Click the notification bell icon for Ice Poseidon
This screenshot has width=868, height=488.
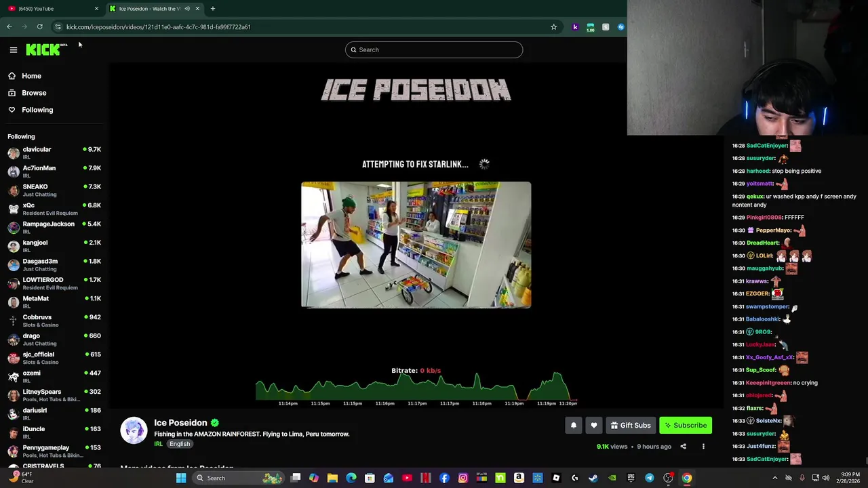(574, 426)
